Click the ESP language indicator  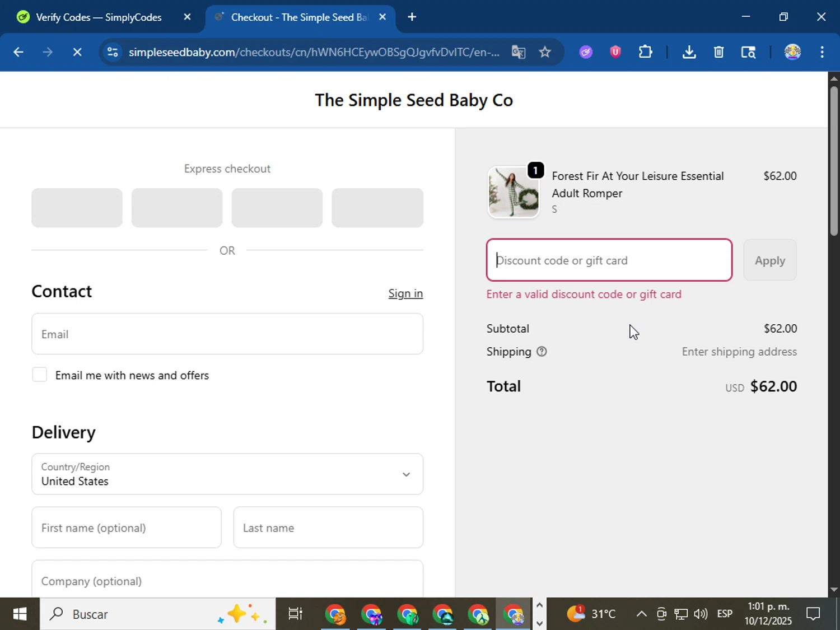coord(725,614)
